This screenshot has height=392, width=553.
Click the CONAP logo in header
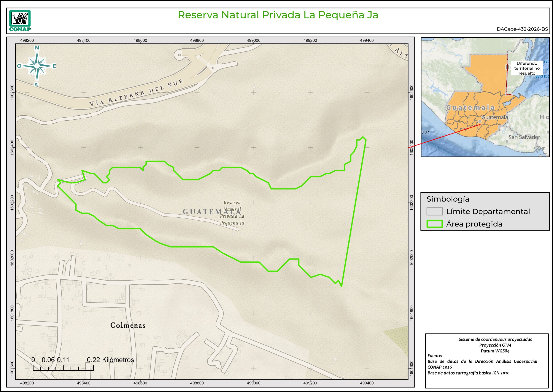(20, 21)
